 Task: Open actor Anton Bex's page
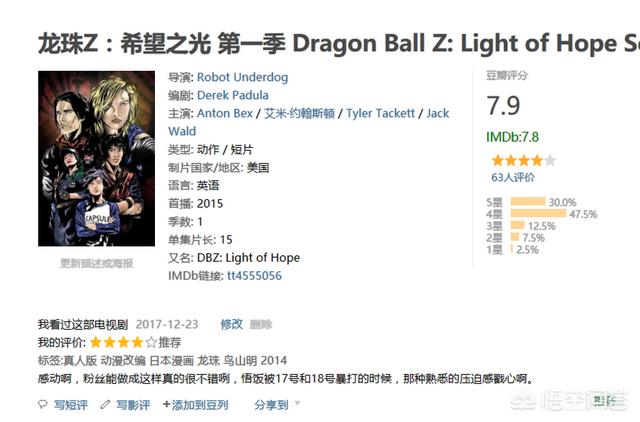(x=225, y=113)
